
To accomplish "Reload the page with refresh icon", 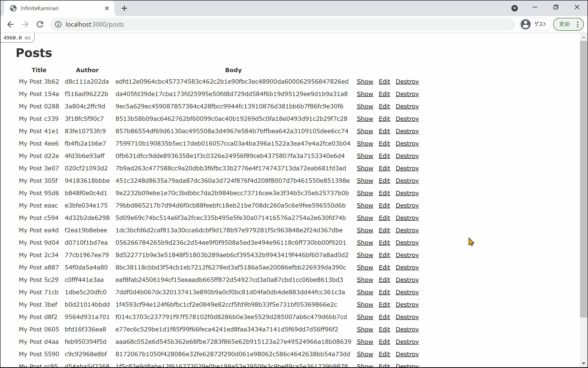I will (x=40, y=24).
